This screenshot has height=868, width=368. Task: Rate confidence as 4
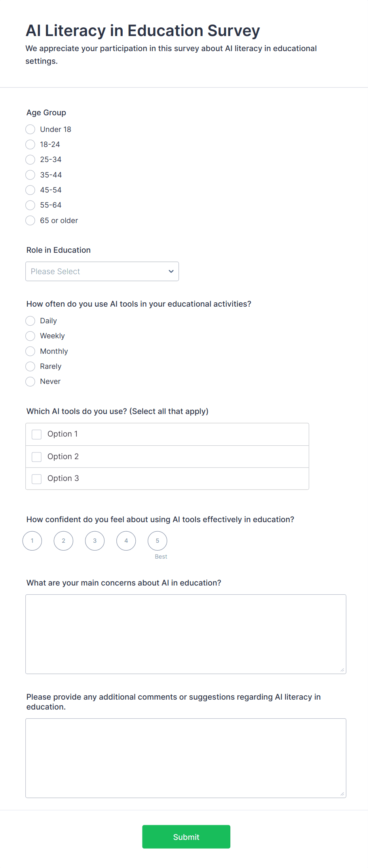tap(126, 541)
